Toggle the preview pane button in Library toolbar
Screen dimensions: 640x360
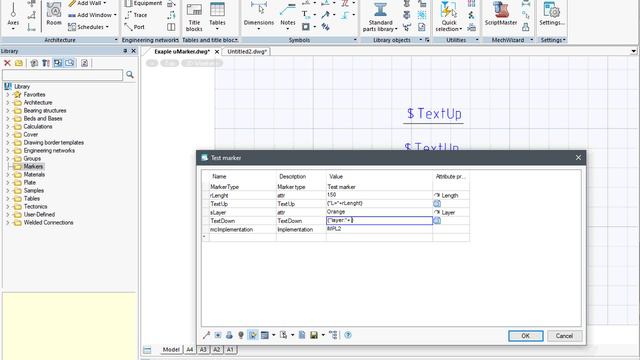[70, 63]
